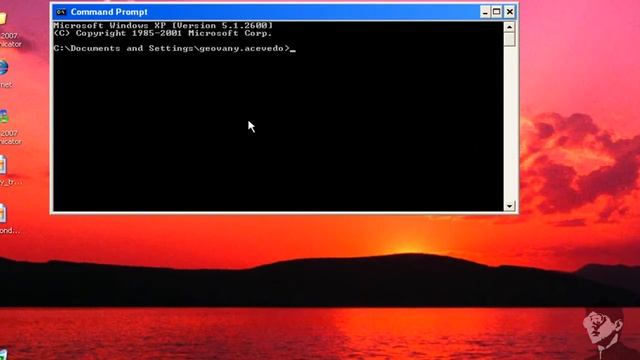The height and width of the screenshot is (360, 640).
Task: Click the "Microsoft Windows XP [Version 5.1.2600]" line
Action: 163,26
